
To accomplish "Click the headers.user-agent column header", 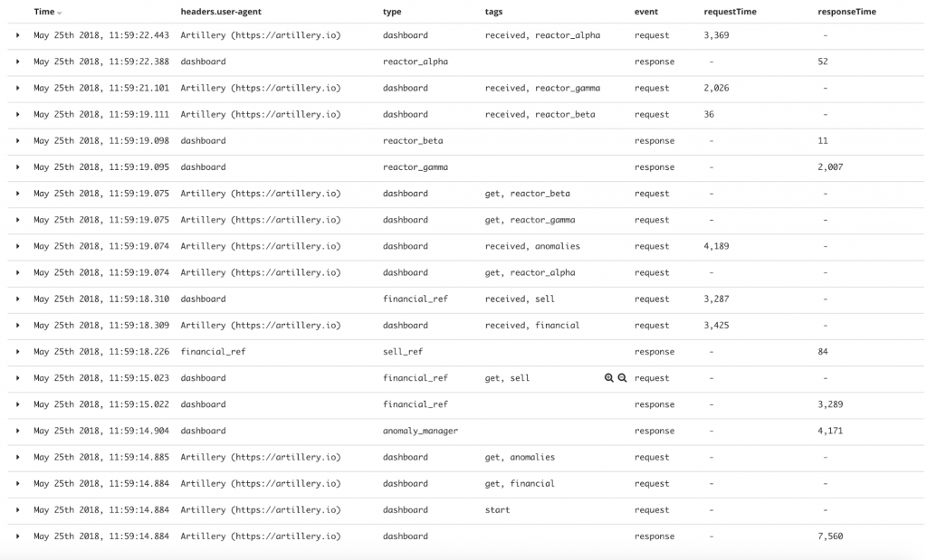I will click(x=221, y=13).
